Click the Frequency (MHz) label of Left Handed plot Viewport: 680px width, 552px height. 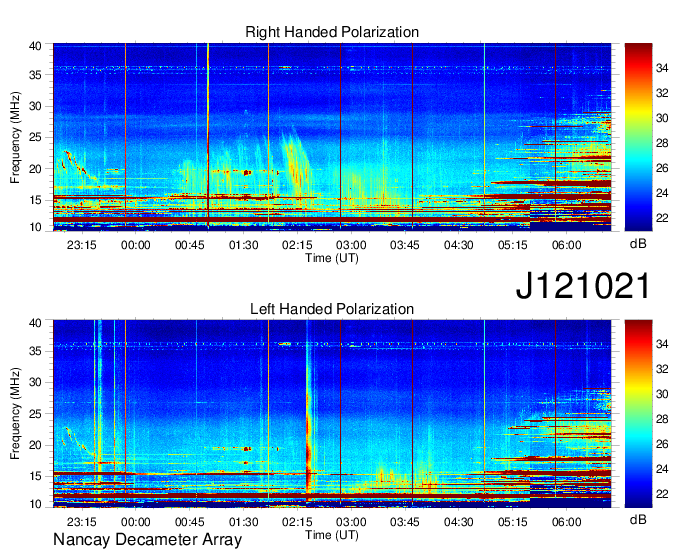point(15,414)
